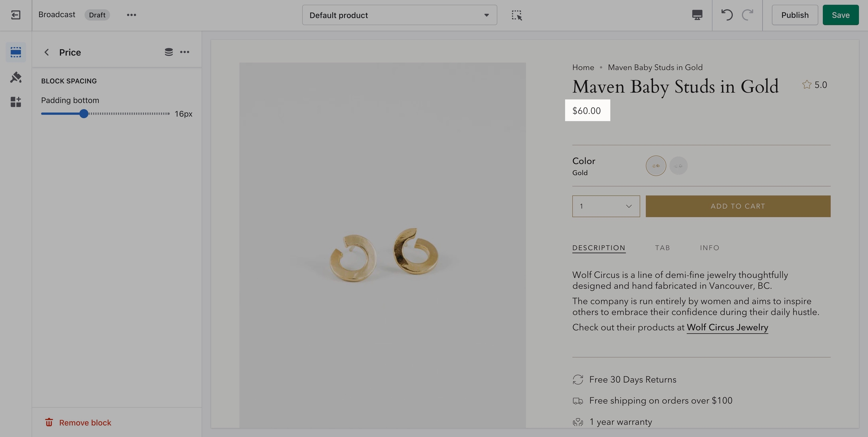Switch to the INFO tab

(709, 248)
